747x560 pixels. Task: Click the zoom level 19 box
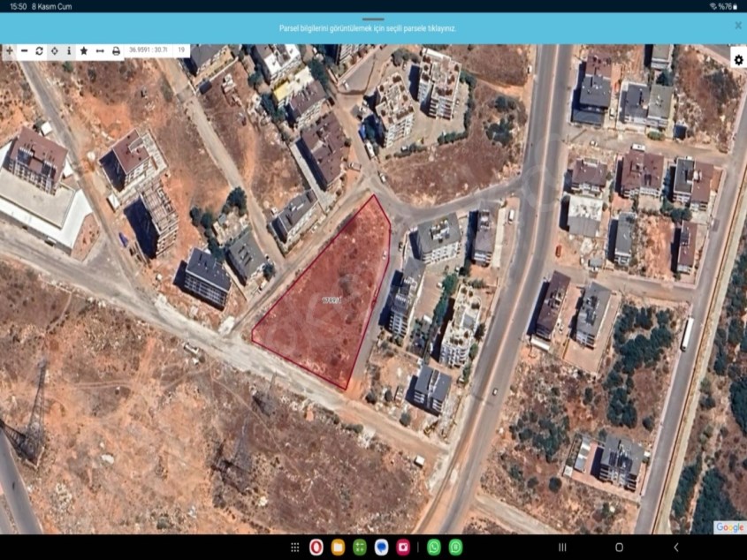[x=181, y=51]
